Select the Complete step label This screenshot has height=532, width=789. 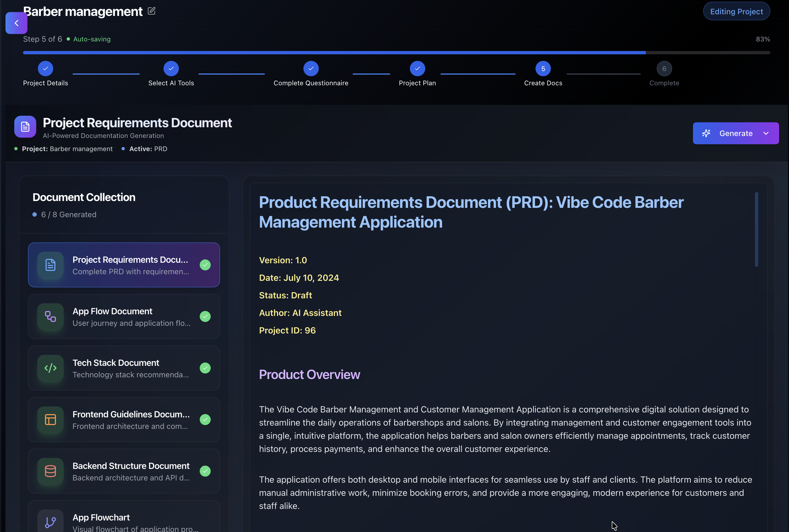(x=664, y=83)
